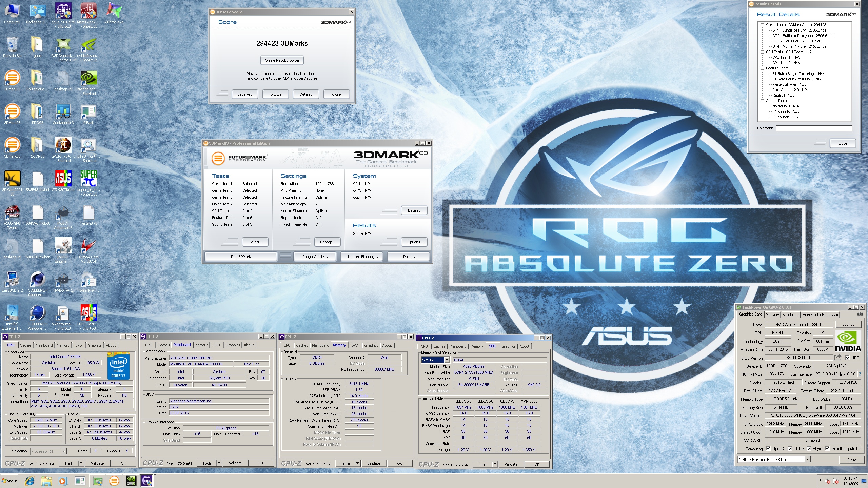Select the GPUPI_x64 shortcut icon

click(63, 149)
